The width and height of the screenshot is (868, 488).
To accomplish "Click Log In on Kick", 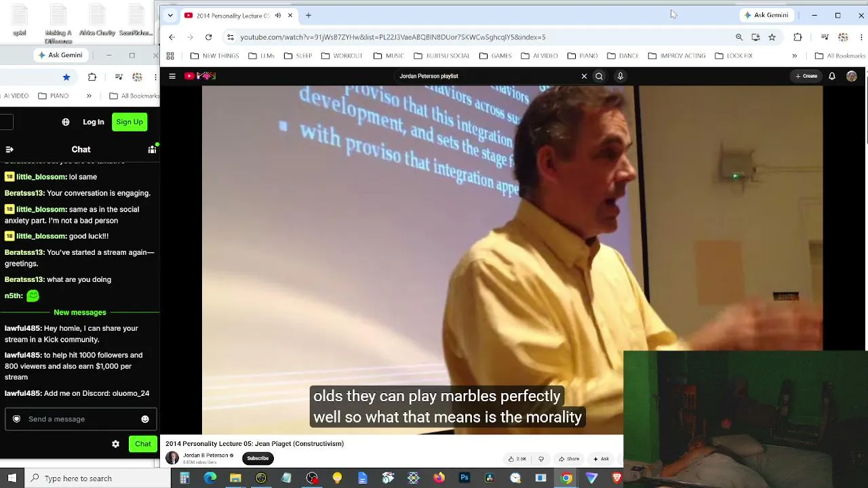I will pos(94,122).
